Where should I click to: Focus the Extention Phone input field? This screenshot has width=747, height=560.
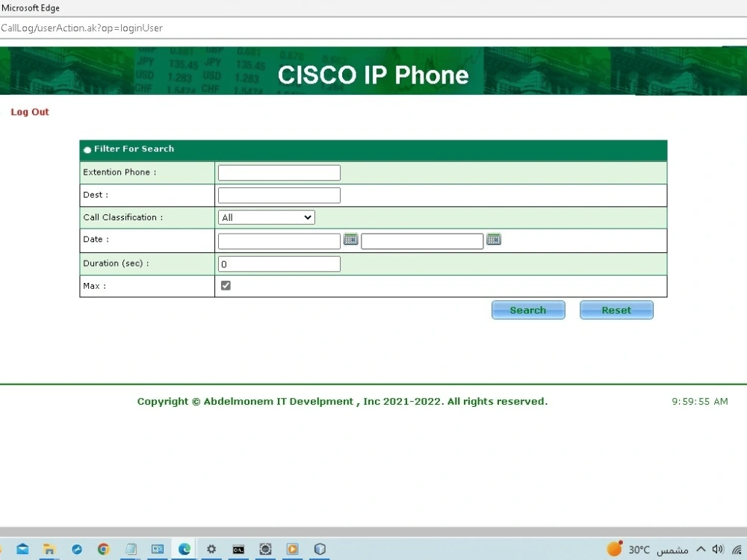[x=279, y=172]
